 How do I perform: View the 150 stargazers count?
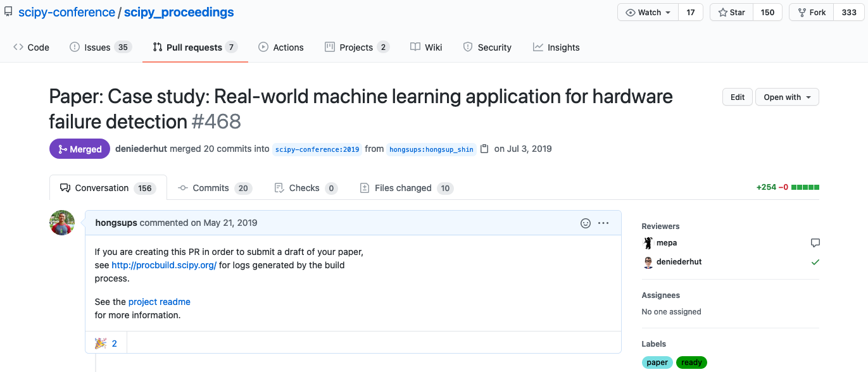point(767,13)
